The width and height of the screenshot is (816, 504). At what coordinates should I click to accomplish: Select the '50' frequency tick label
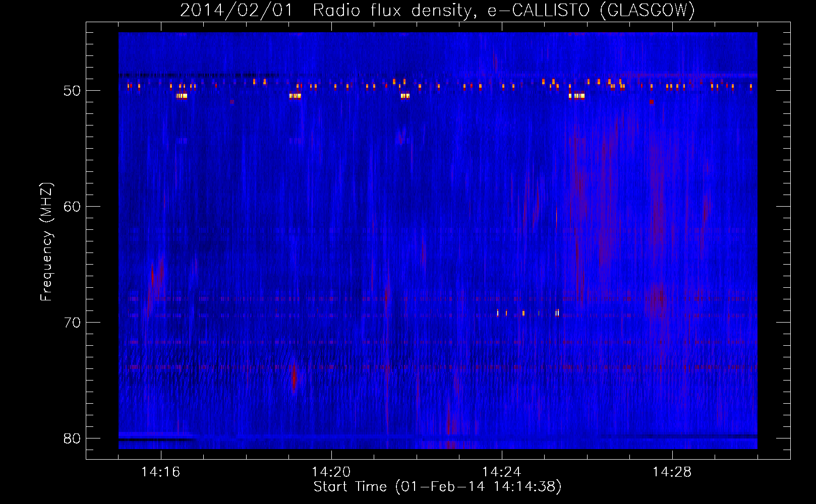pos(72,91)
